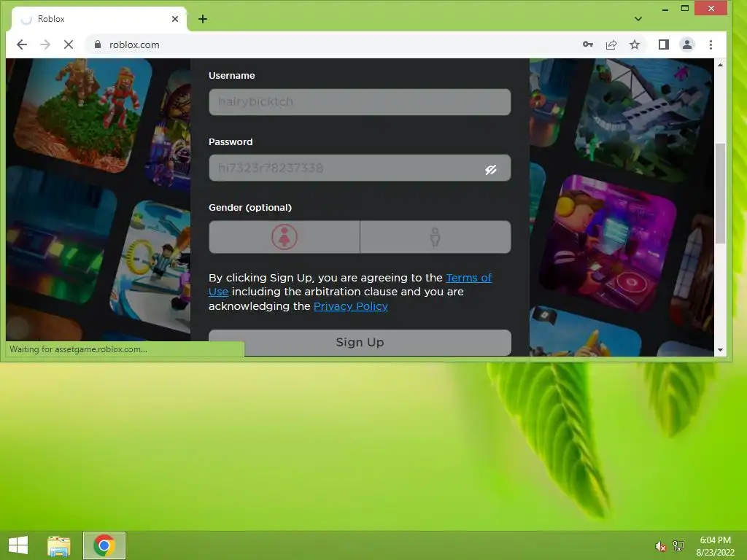This screenshot has height=560, width=747.
Task: Close the Roblox tab
Action: [x=175, y=19]
